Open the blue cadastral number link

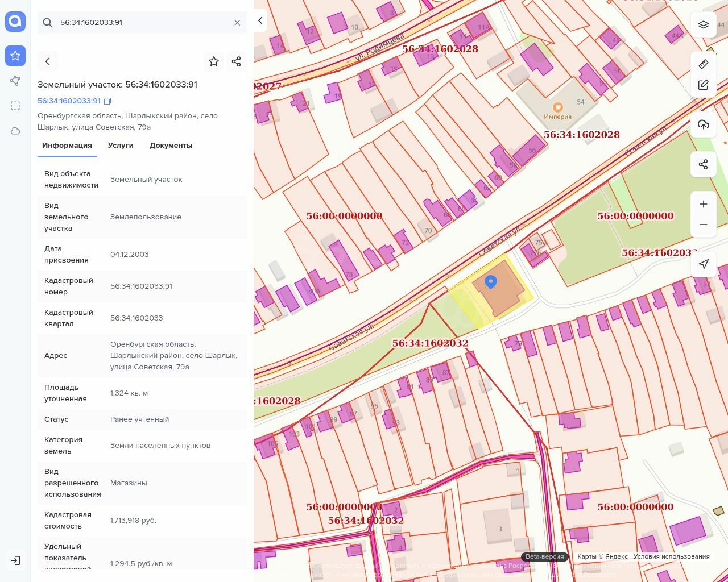(69, 101)
